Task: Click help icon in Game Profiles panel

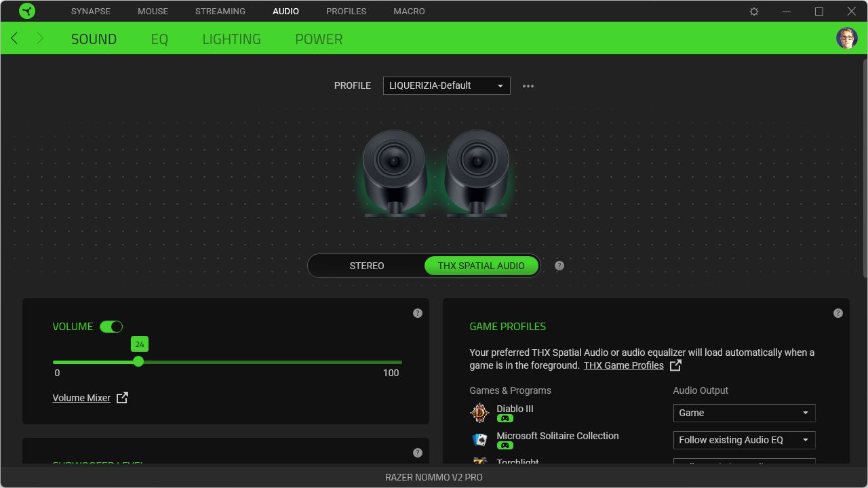Action: tap(838, 313)
